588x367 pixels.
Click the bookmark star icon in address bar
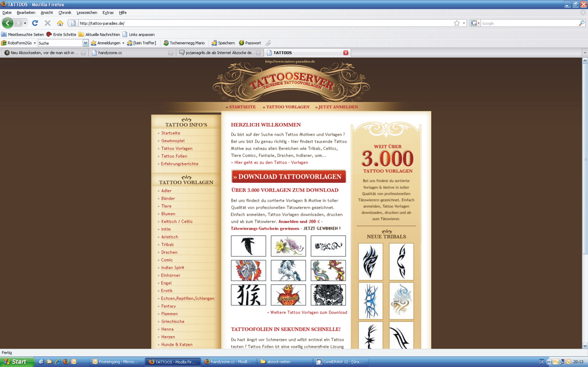(x=457, y=23)
